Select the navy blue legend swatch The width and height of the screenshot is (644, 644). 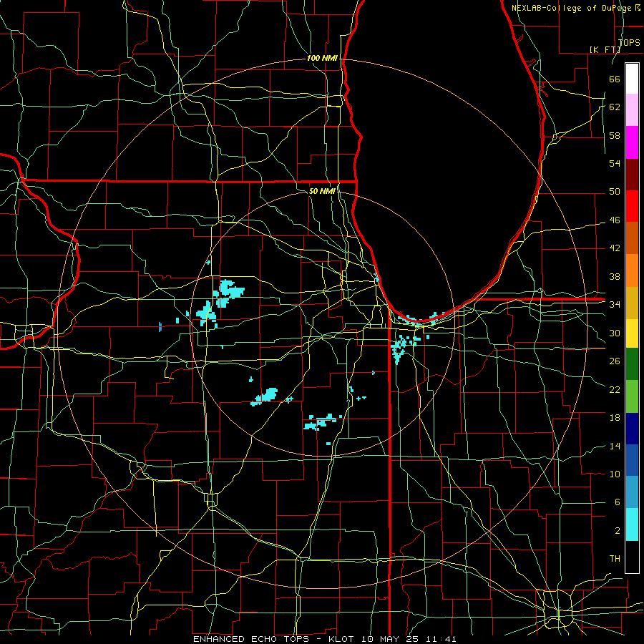tap(632, 429)
